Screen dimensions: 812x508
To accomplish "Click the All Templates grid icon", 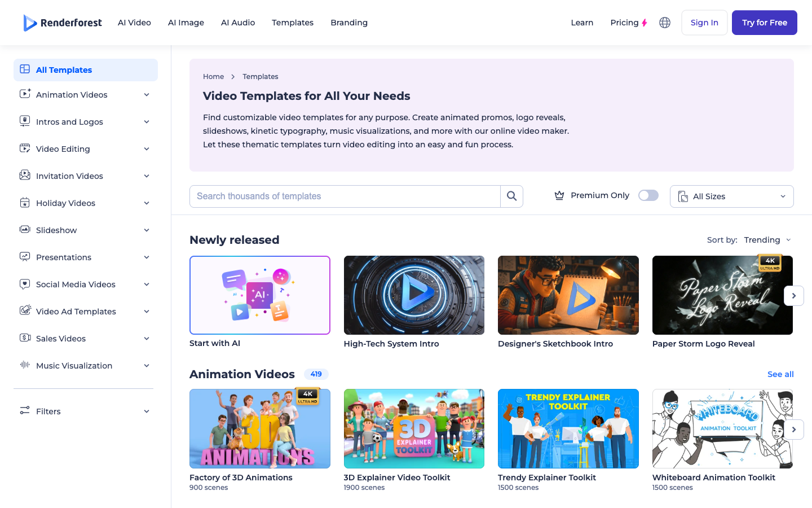I will click(25, 69).
